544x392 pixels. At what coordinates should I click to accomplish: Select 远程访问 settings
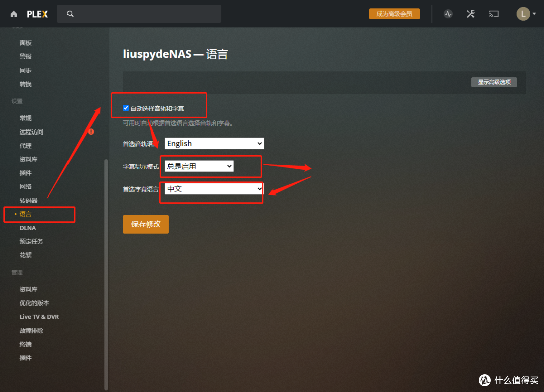point(32,132)
